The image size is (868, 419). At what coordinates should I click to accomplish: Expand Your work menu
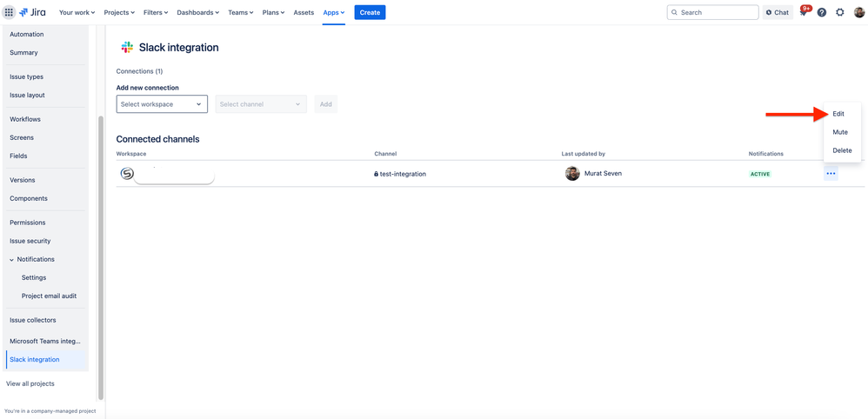pyautogui.click(x=77, y=12)
